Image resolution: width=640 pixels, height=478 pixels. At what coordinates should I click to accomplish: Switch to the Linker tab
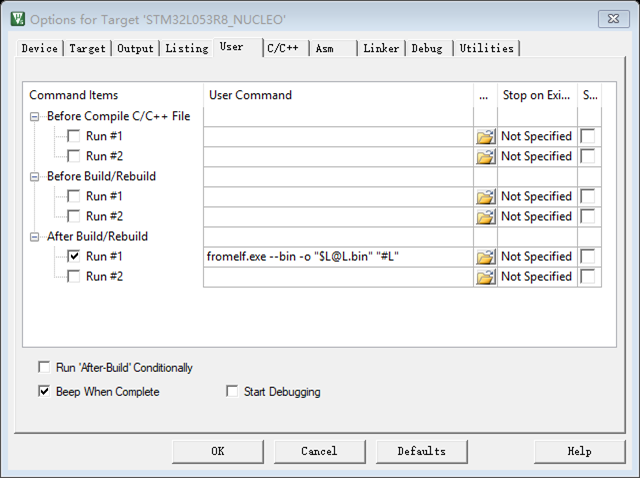(381, 49)
